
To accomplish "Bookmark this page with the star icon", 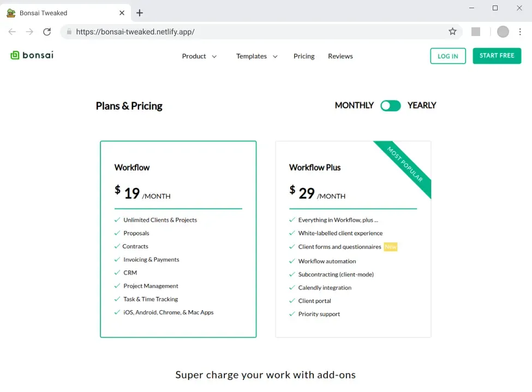I will pos(452,32).
